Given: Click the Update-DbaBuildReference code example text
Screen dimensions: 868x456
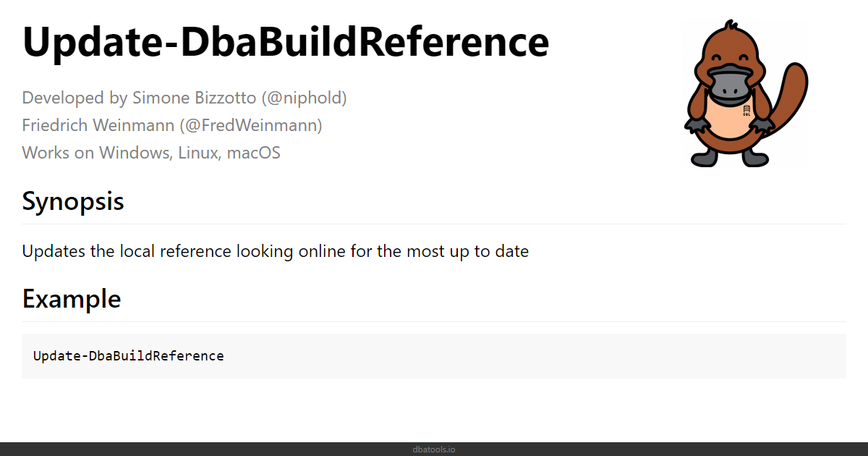Looking at the screenshot, I should [129, 355].
